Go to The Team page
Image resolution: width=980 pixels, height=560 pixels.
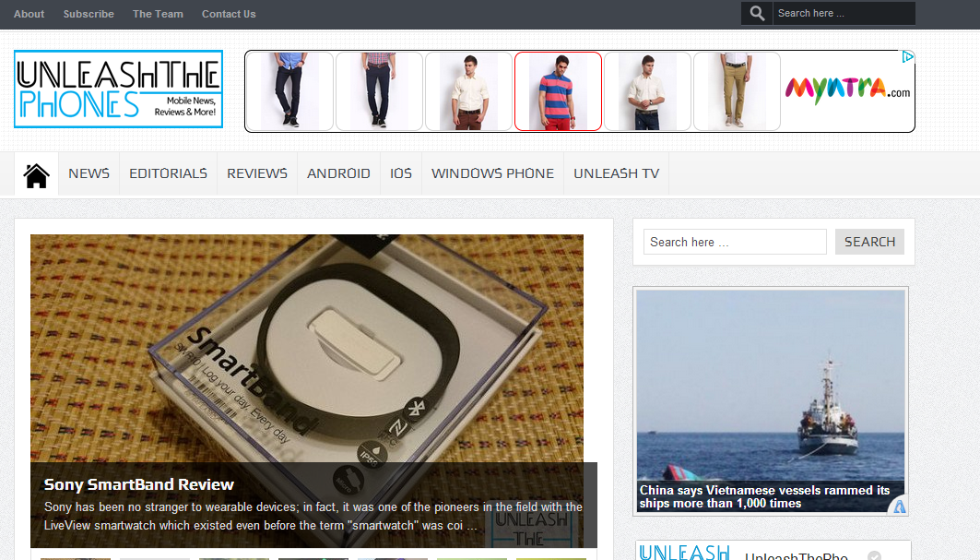(x=158, y=14)
